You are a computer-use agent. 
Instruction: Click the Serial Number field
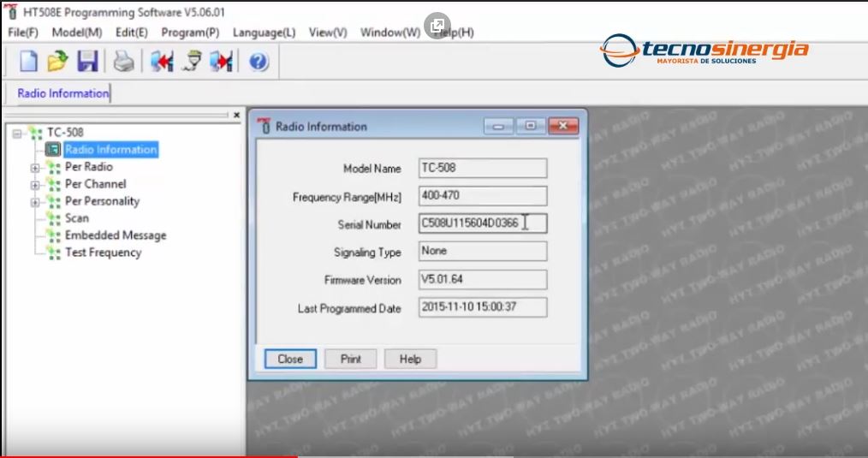click(x=483, y=223)
